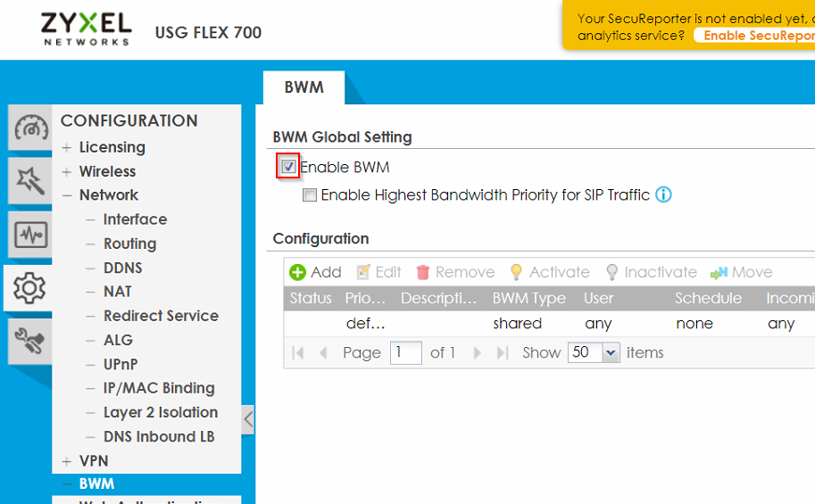The width and height of the screenshot is (815, 504).
Task: Click the page number input field
Action: pyautogui.click(x=406, y=352)
